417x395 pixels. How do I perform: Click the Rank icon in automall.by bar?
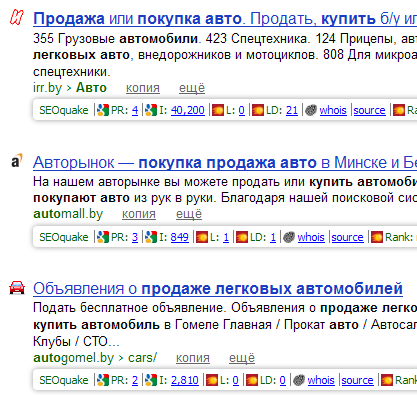click(377, 237)
